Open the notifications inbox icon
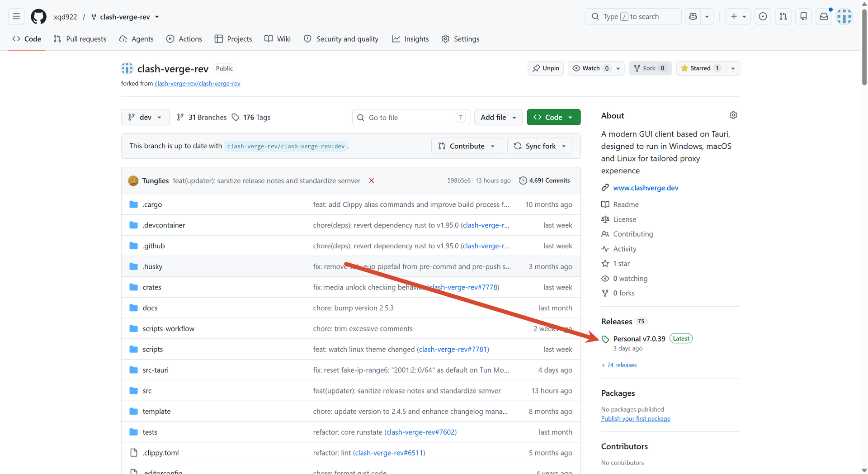This screenshot has width=868, height=474. point(824,17)
